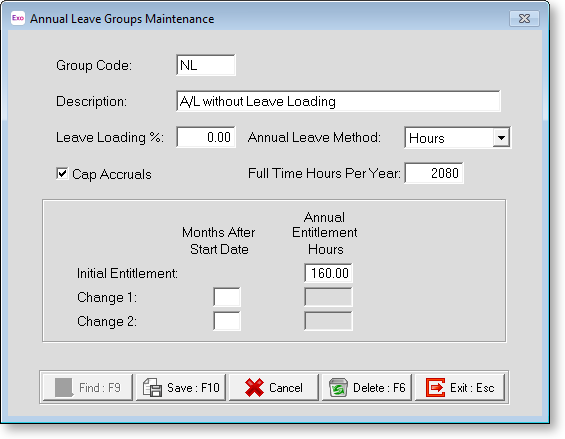This screenshot has height=439, width=565.
Task: Click into the Description text field
Action: coord(338,101)
